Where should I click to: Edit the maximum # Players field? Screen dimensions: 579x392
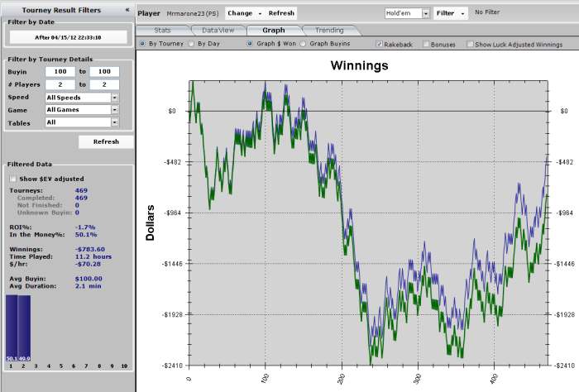[x=104, y=84]
